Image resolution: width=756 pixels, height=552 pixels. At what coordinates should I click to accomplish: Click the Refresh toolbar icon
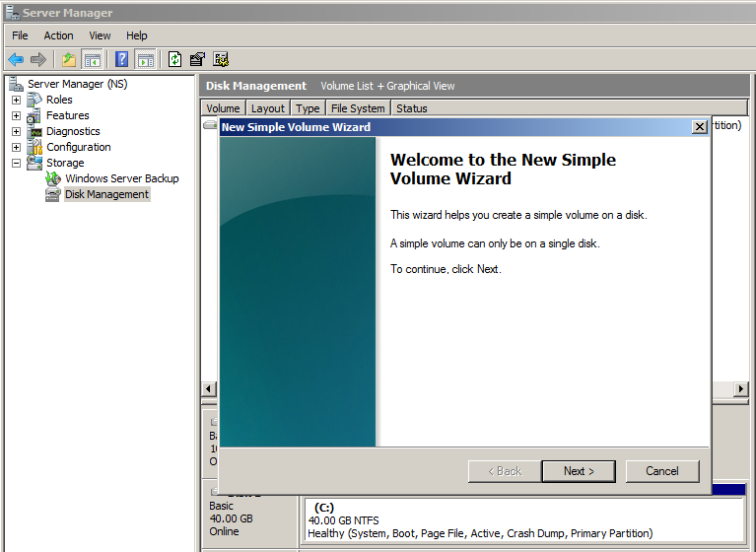coord(175,60)
